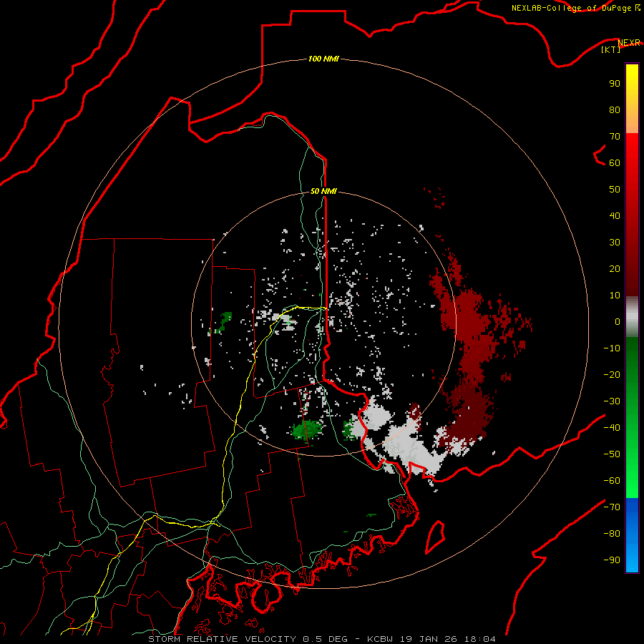
Task: Select the 80 value on velocity scale
Action: pos(615,109)
